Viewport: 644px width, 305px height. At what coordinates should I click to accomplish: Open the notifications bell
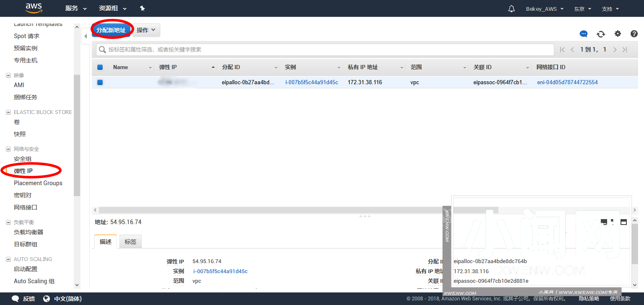click(512, 9)
